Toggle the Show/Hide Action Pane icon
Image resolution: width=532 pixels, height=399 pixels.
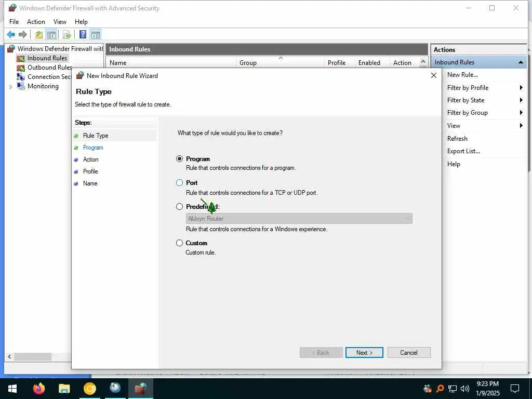[96, 34]
